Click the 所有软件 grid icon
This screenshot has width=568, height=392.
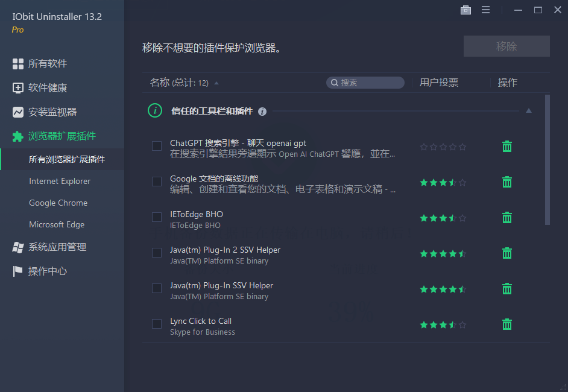click(17, 64)
